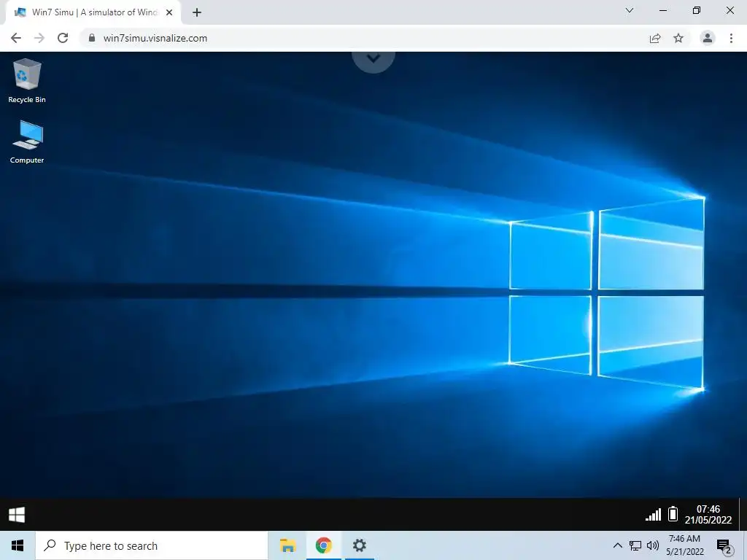Click the Type here to search box
747x560 pixels.
(x=152, y=545)
